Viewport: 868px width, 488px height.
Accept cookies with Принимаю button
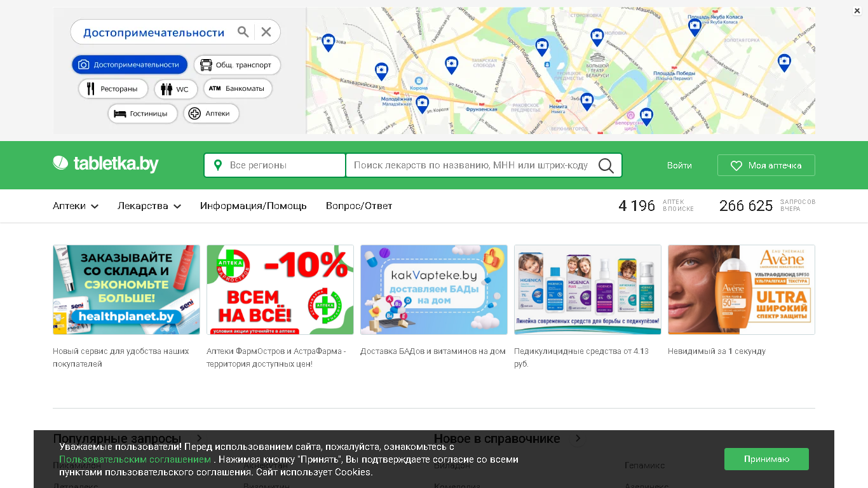click(x=766, y=459)
